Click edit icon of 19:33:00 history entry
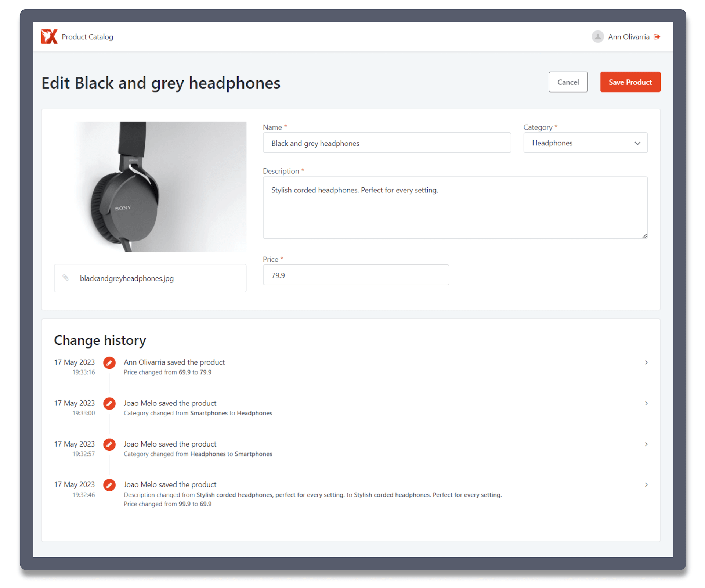The image size is (705, 588). click(x=109, y=404)
